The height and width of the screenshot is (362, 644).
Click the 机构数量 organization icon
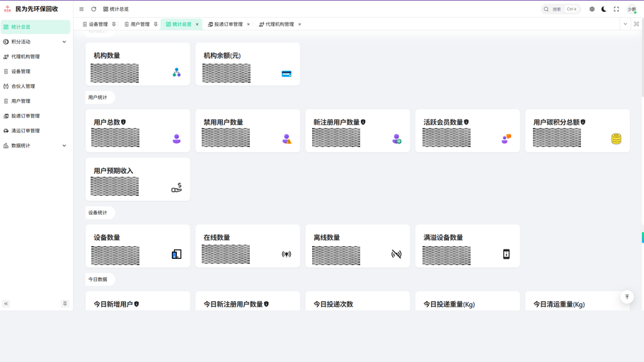(177, 73)
